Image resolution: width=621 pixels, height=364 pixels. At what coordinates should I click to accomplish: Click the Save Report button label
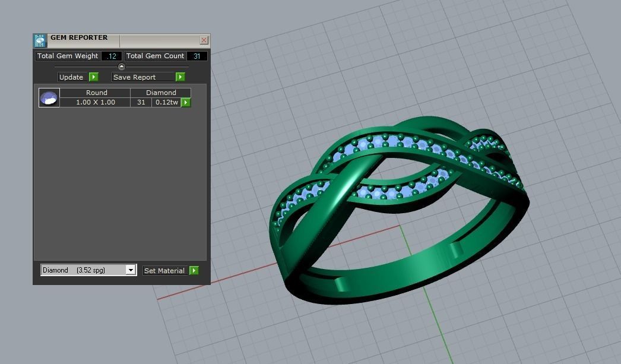(x=143, y=77)
